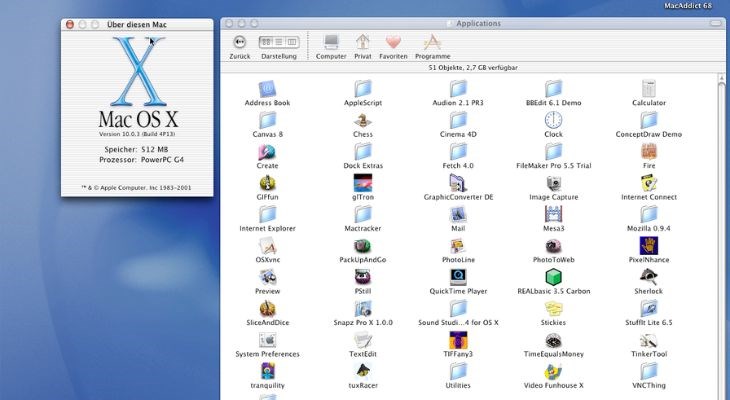Select the Snapz Pro X 1.0.0 icon
This screenshot has width=730, height=400.
(363, 309)
